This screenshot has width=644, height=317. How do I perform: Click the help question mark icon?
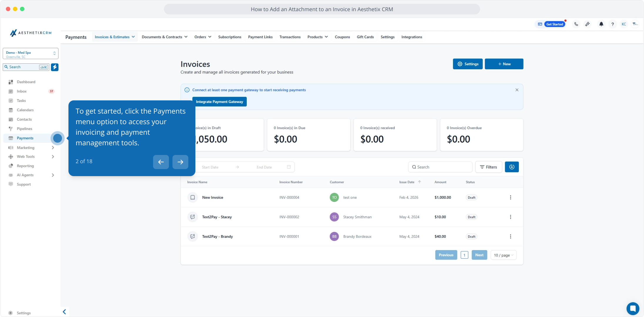click(x=613, y=24)
